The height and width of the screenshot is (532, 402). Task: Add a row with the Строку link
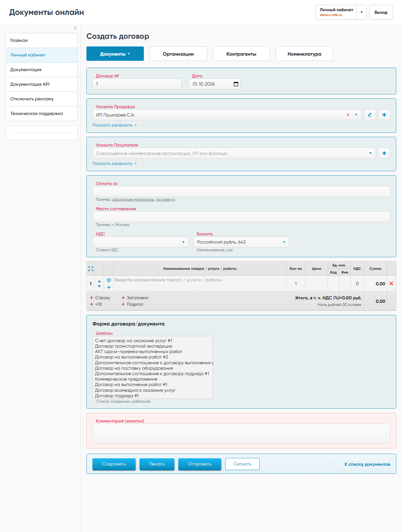pos(100,298)
